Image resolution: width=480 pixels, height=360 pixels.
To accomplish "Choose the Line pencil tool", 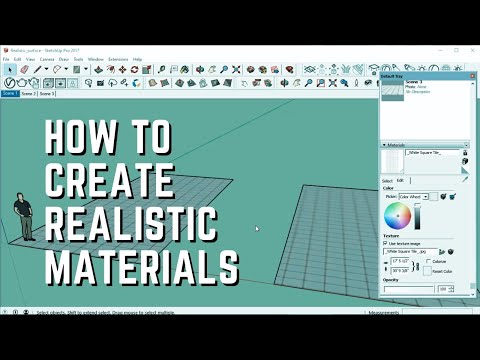I will tap(37, 70).
